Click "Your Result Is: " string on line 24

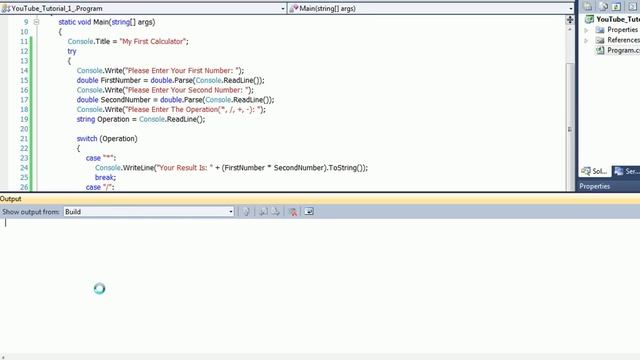[x=185, y=168]
